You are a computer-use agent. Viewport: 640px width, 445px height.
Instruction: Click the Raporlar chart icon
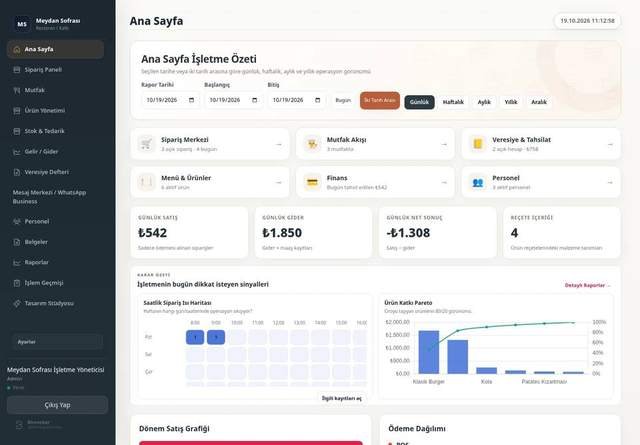click(x=17, y=263)
